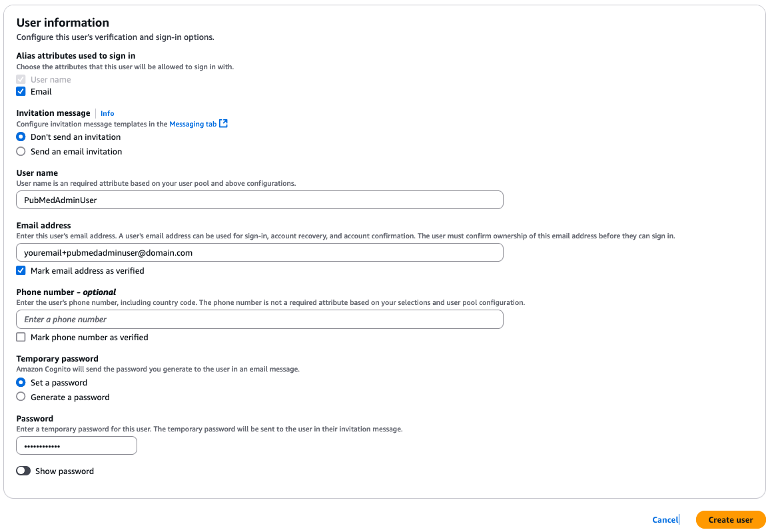The height and width of the screenshot is (532, 770).
Task: Select the Email address input field
Action: [260, 252]
